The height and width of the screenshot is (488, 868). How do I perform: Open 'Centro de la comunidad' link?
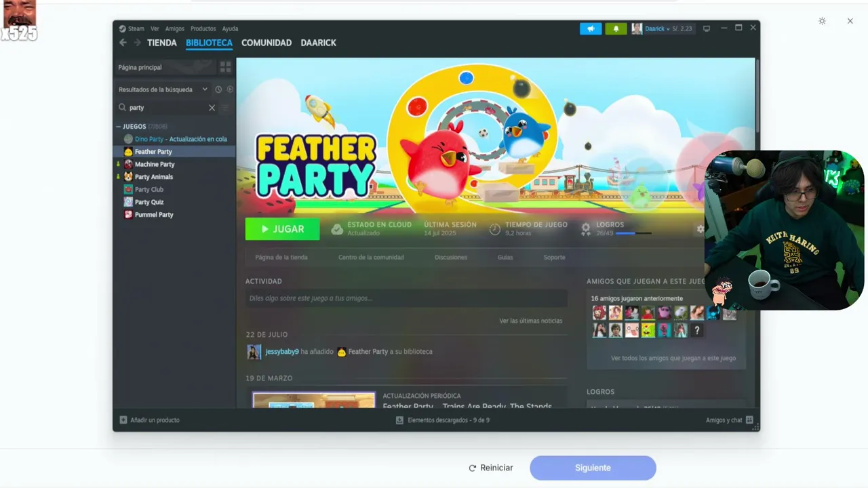[371, 258]
